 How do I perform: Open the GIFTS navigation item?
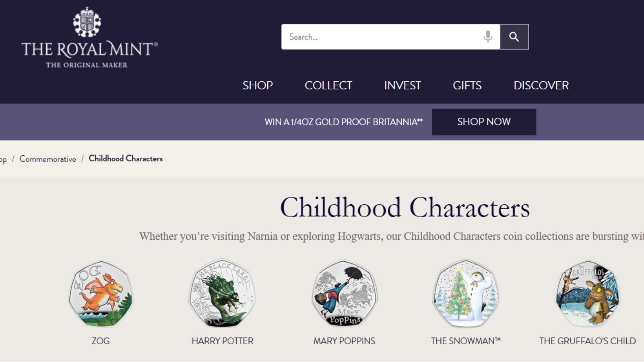point(467,85)
